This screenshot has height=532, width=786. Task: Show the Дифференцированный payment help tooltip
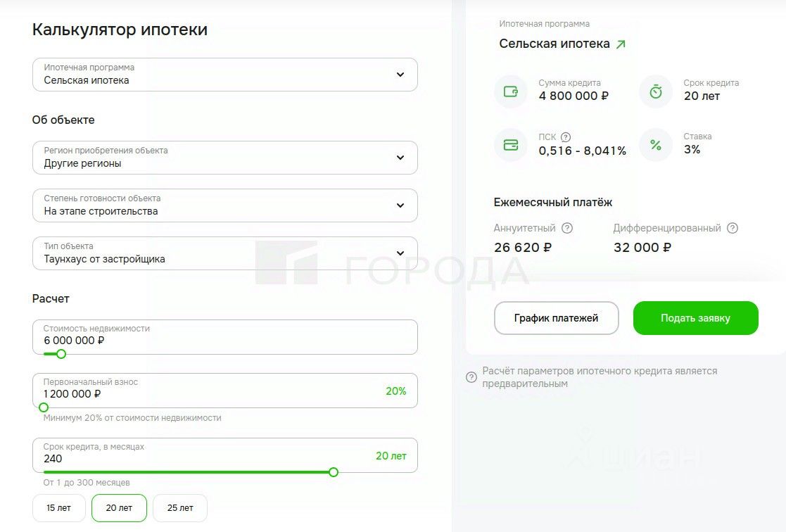[x=733, y=228]
